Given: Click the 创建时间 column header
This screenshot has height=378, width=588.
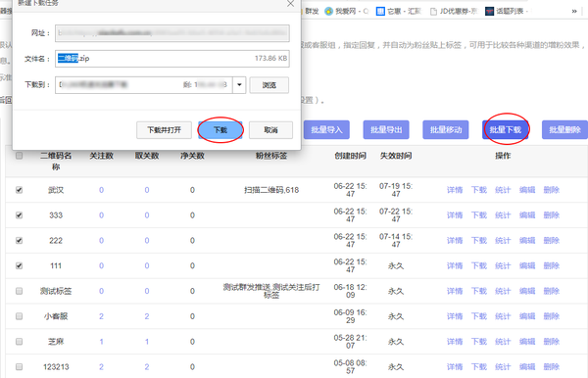Looking at the screenshot, I should click(x=350, y=156).
